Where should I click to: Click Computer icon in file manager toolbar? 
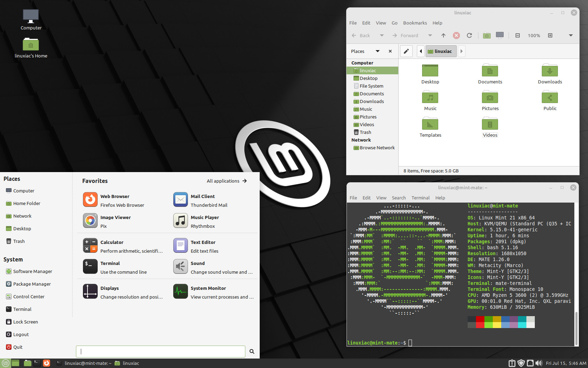(500, 35)
